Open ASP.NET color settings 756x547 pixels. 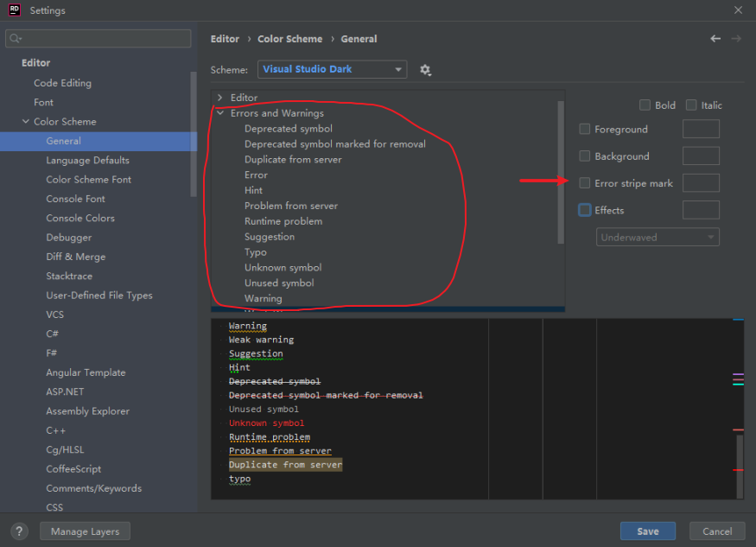(65, 391)
